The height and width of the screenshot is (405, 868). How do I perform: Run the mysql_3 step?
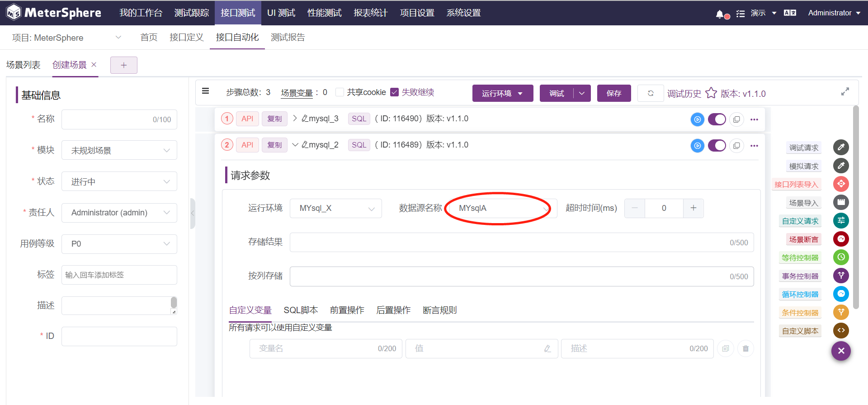click(x=698, y=119)
